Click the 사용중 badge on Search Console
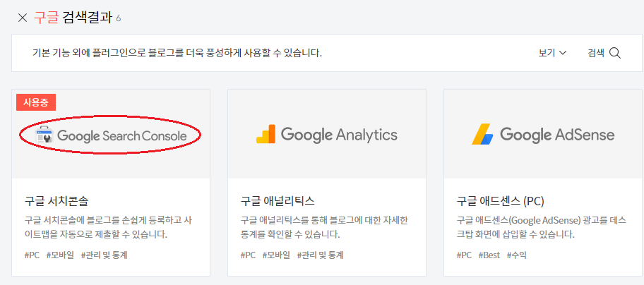Screen dimensions: 644x285 tap(36, 102)
